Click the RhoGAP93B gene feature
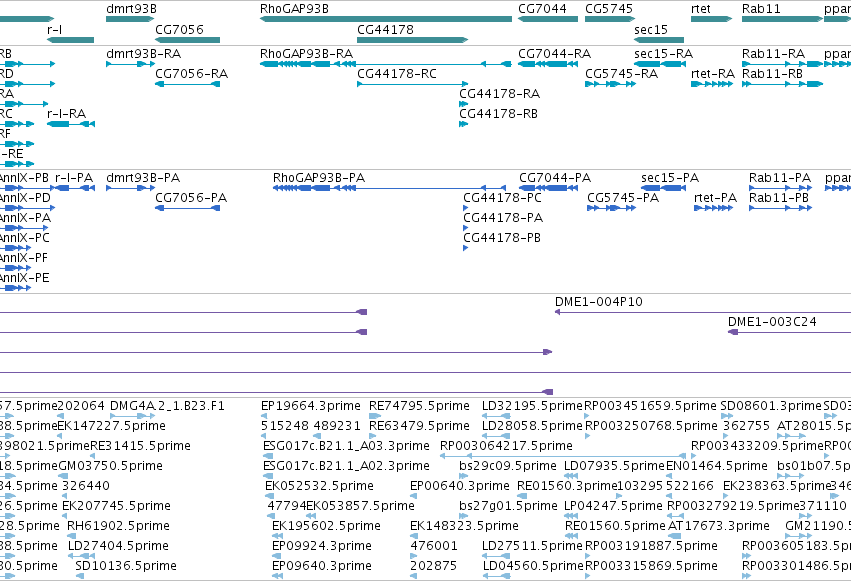 point(386,19)
